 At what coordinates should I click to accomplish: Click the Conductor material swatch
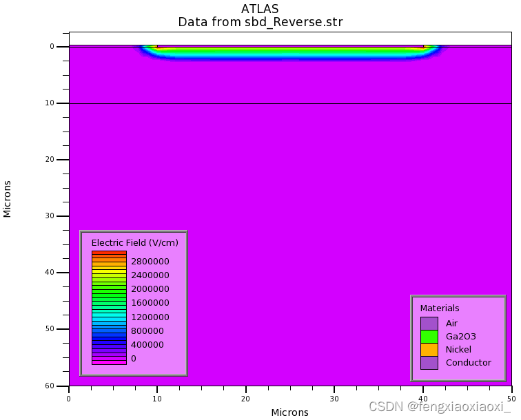pyautogui.click(x=429, y=363)
